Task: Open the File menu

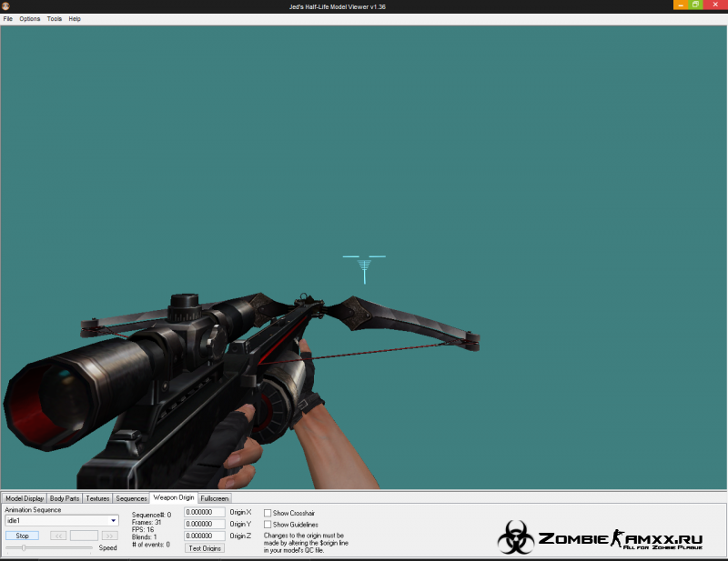Action: (8, 19)
